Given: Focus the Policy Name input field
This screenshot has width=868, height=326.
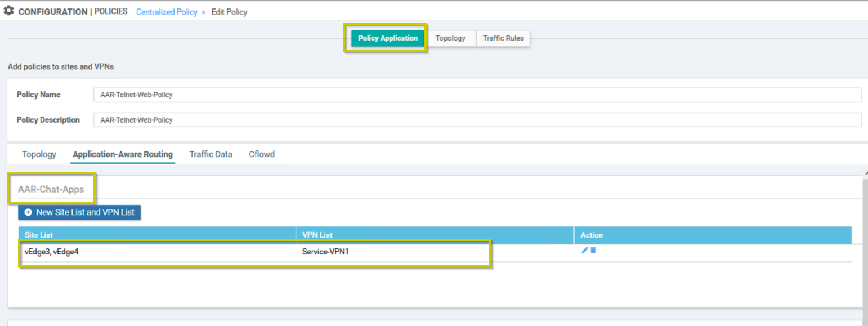Looking at the screenshot, I should pyautogui.click(x=477, y=95).
